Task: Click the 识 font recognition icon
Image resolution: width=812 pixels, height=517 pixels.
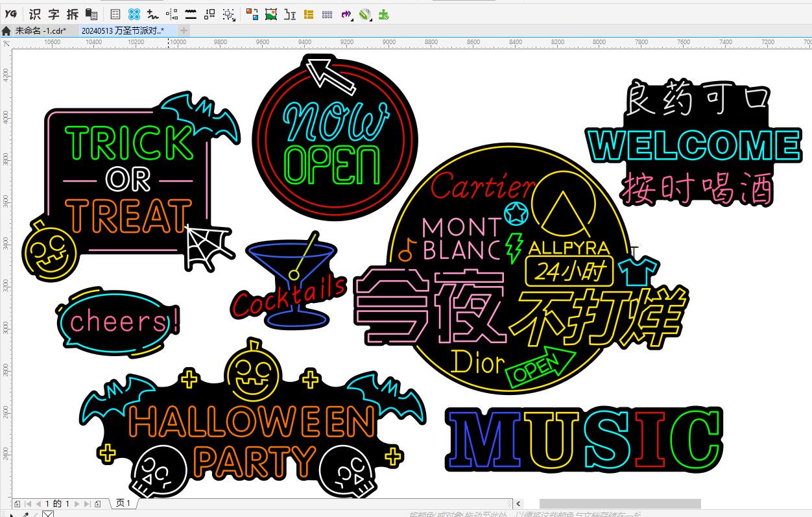Action: pyautogui.click(x=34, y=14)
